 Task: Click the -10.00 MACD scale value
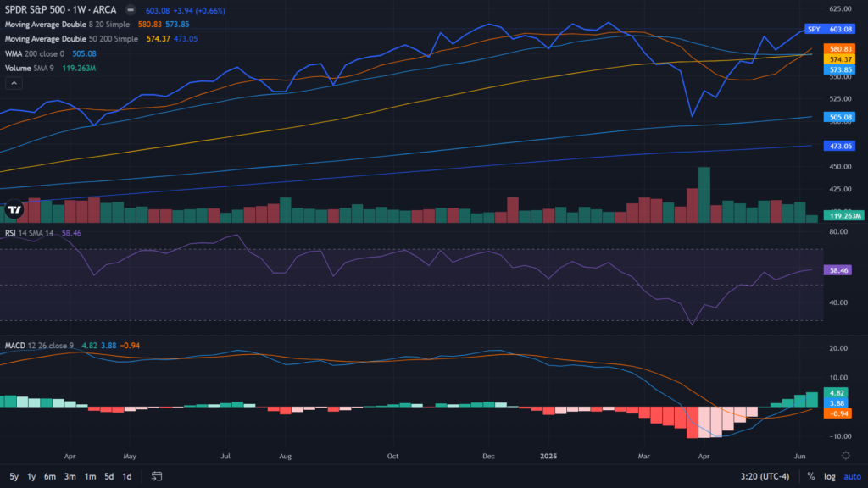(837, 436)
